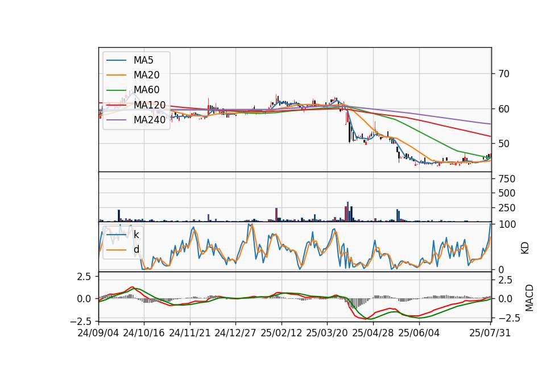Click the 60 price axis tick label
This screenshot has width=546, height=392.
coord(503,109)
